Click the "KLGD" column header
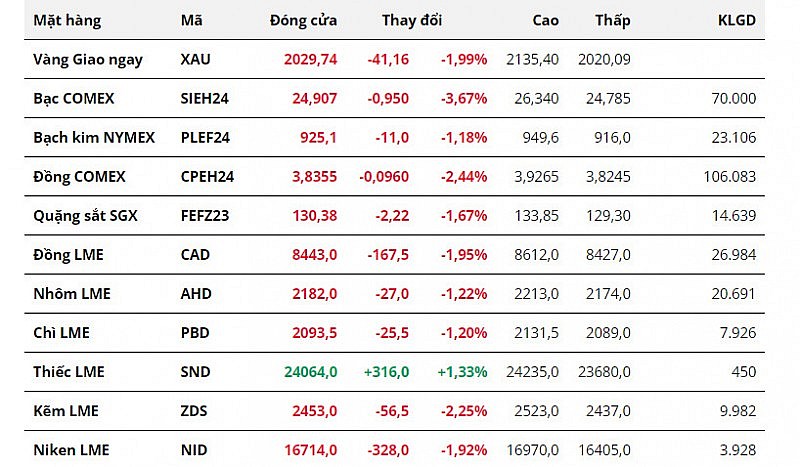This screenshot has width=800, height=467. click(x=737, y=20)
